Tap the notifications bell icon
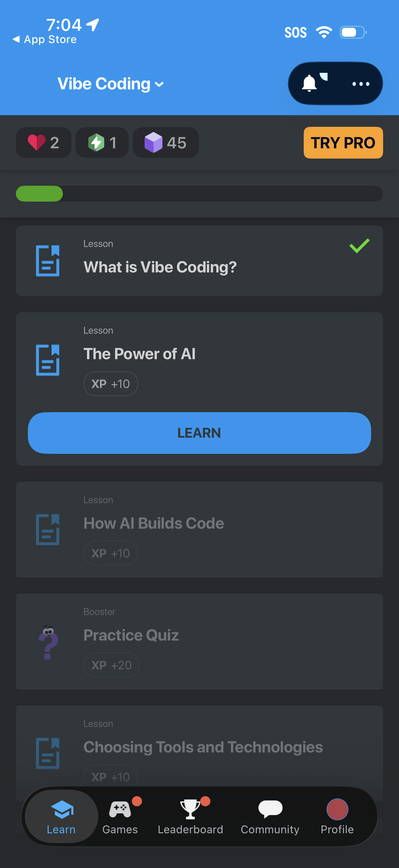Image resolution: width=399 pixels, height=868 pixels. coord(310,83)
